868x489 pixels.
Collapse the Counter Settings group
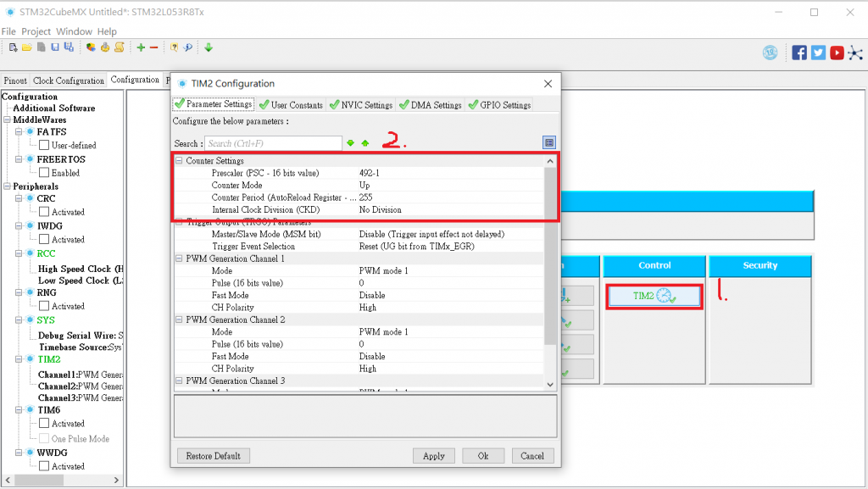(179, 160)
